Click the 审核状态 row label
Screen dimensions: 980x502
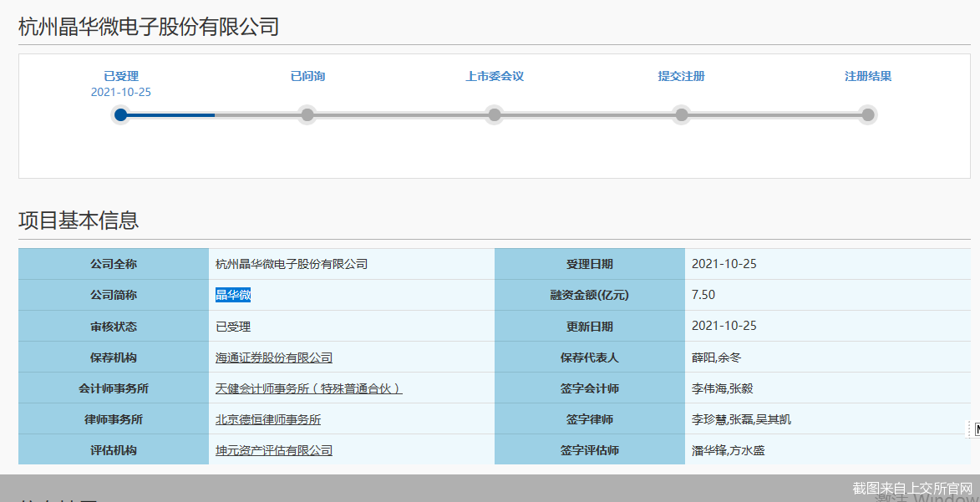click(113, 327)
